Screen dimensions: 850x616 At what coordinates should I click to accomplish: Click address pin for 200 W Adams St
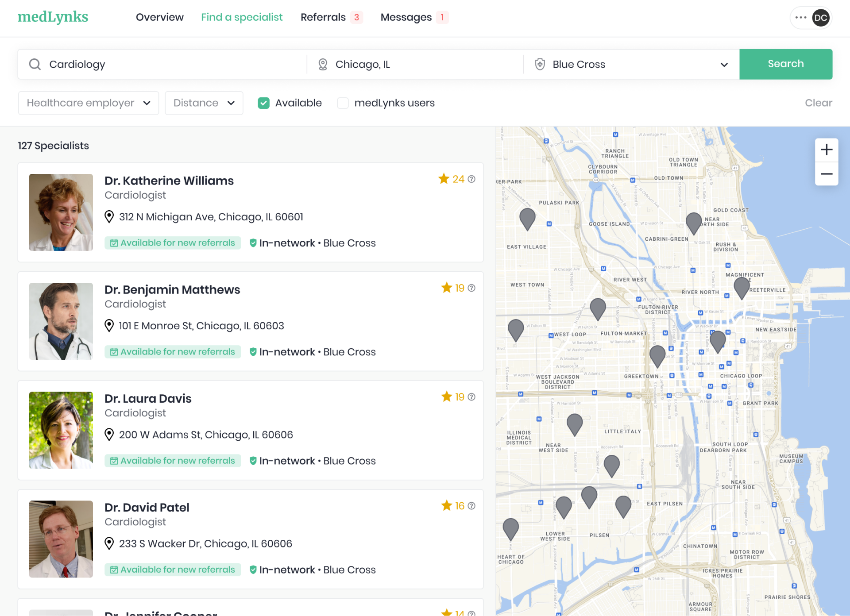pos(109,435)
